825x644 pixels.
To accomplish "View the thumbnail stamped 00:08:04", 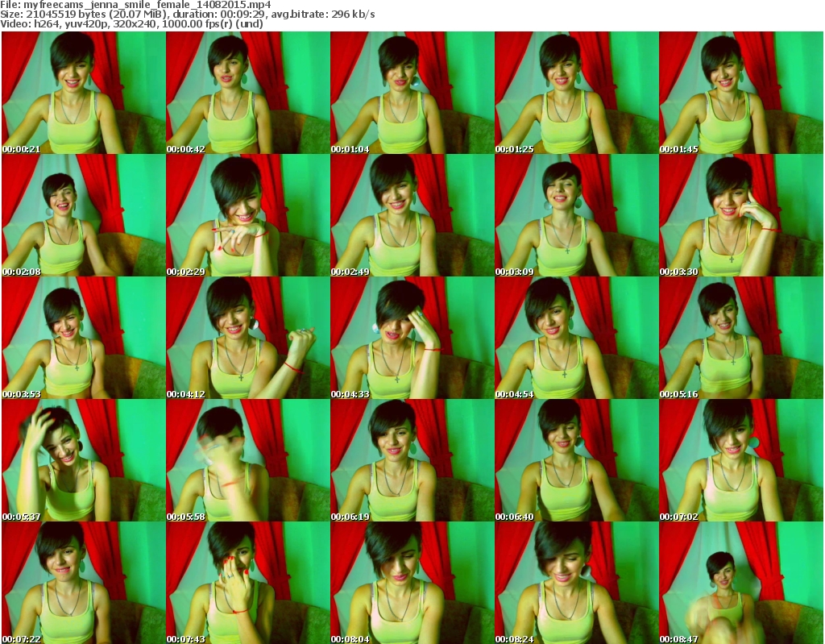I will tap(412, 583).
